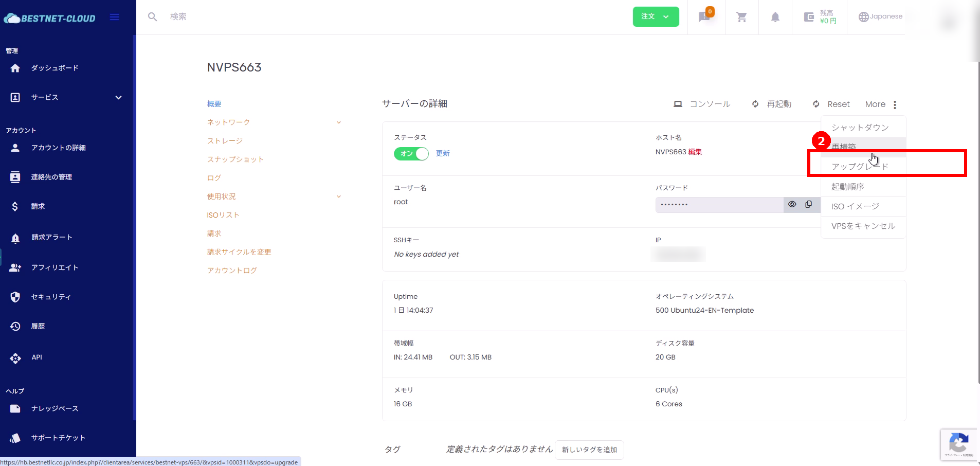Copy the password with clipboard icon

[809, 204]
